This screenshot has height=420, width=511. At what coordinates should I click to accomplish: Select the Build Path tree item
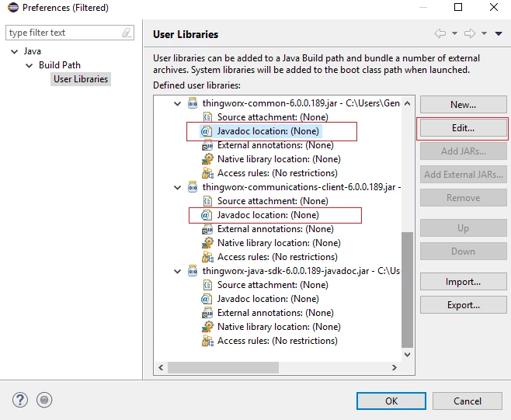60,65
